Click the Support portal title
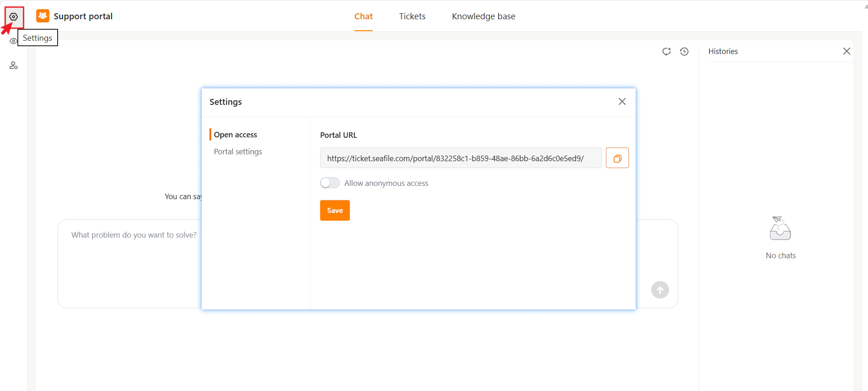 click(x=83, y=16)
